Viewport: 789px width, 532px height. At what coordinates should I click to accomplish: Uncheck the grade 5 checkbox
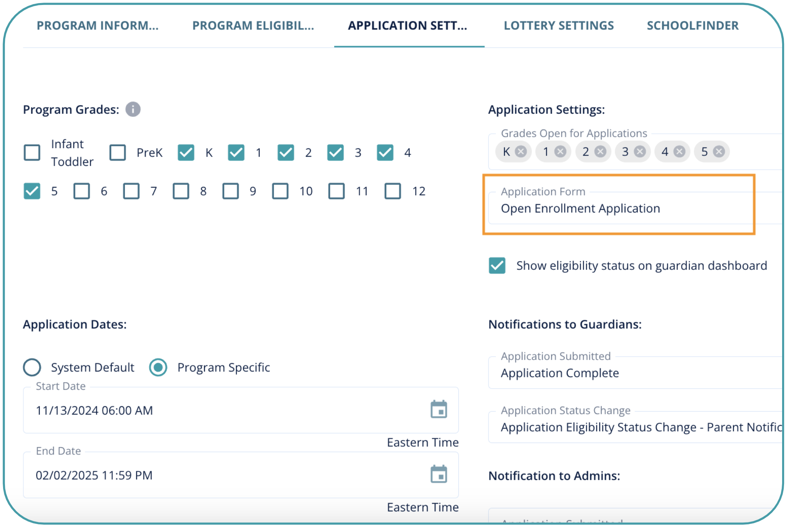click(x=32, y=191)
